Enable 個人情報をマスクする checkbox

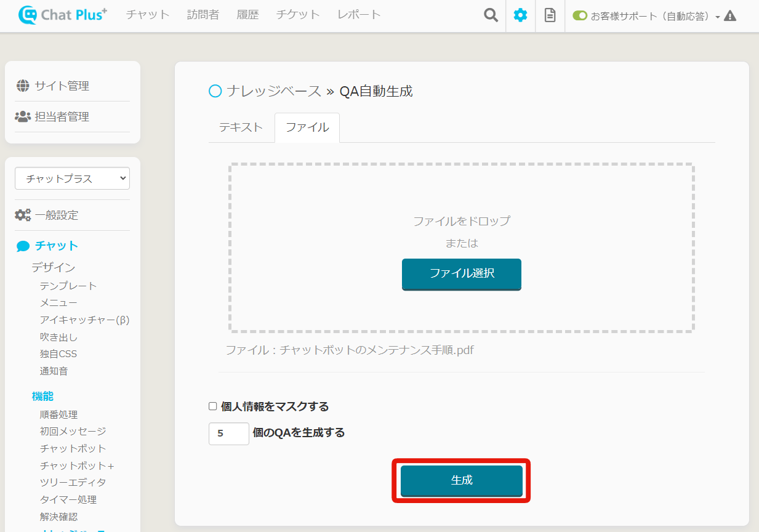(213, 406)
